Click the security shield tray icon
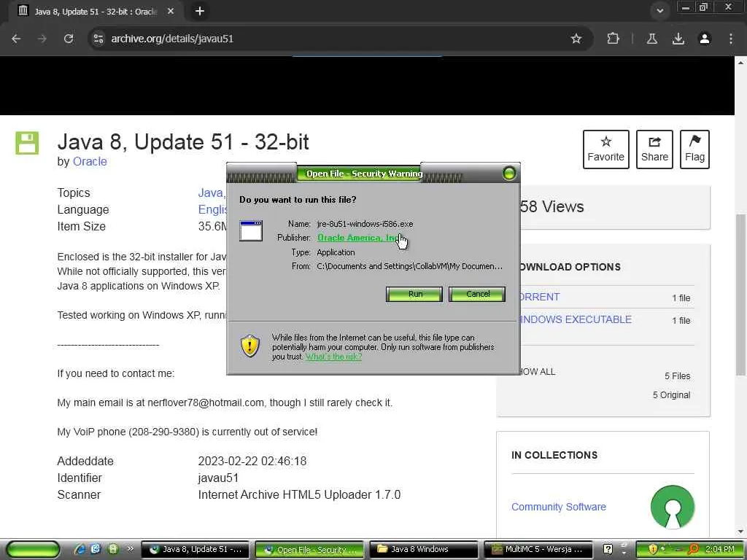This screenshot has width=747, height=560. point(653,549)
